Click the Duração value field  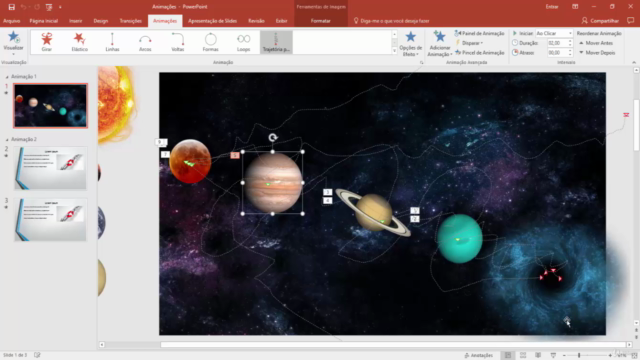(557, 43)
